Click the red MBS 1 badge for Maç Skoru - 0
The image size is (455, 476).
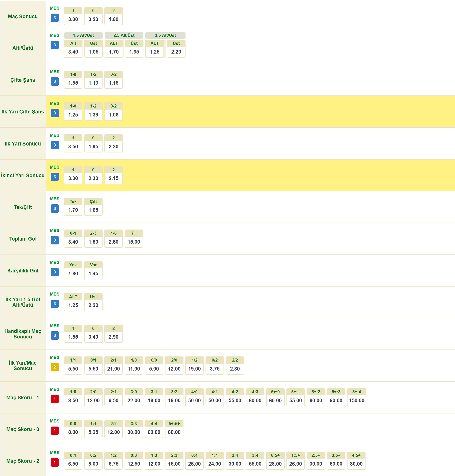tap(55, 431)
